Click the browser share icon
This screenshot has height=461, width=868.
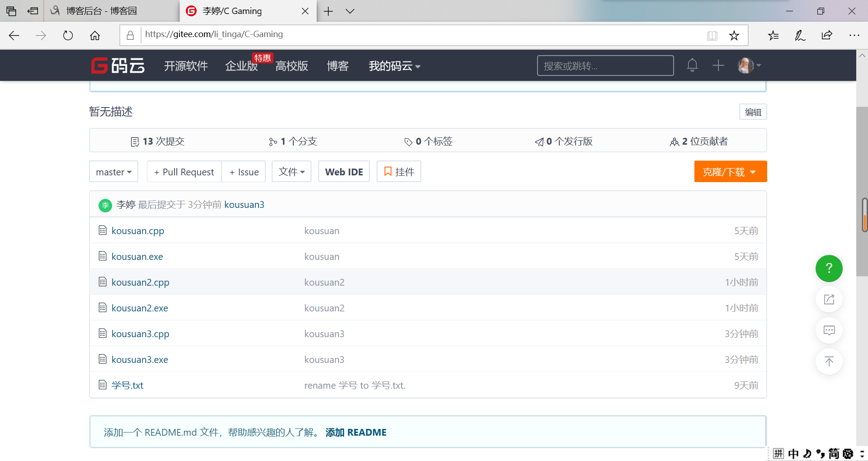tap(827, 36)
